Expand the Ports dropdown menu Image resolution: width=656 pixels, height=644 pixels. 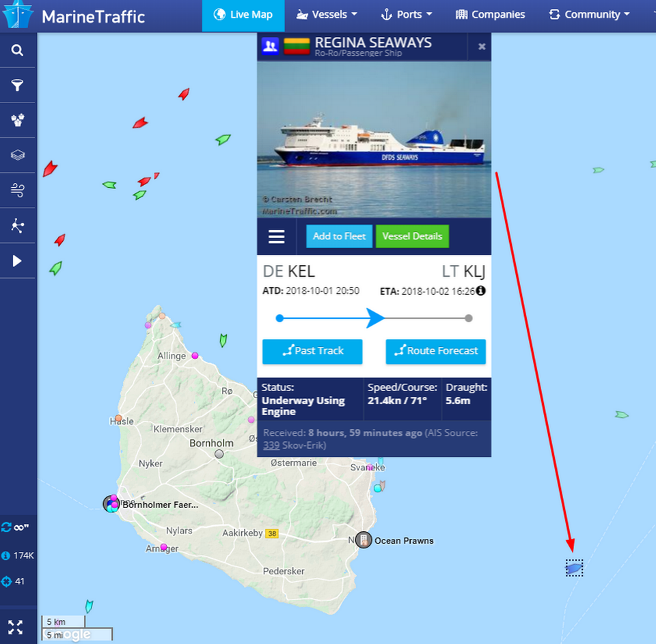tap(406, 14)
